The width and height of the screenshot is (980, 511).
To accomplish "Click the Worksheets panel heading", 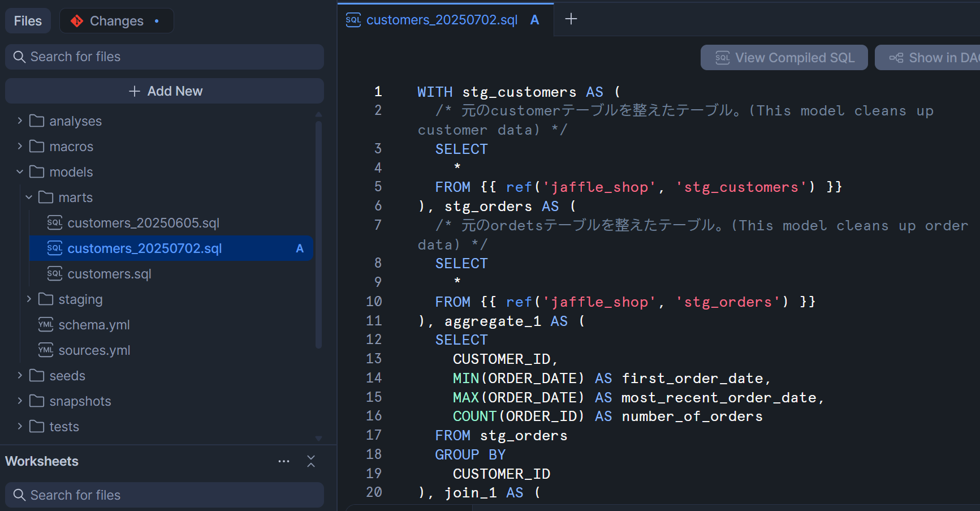I will click(42, 461).
